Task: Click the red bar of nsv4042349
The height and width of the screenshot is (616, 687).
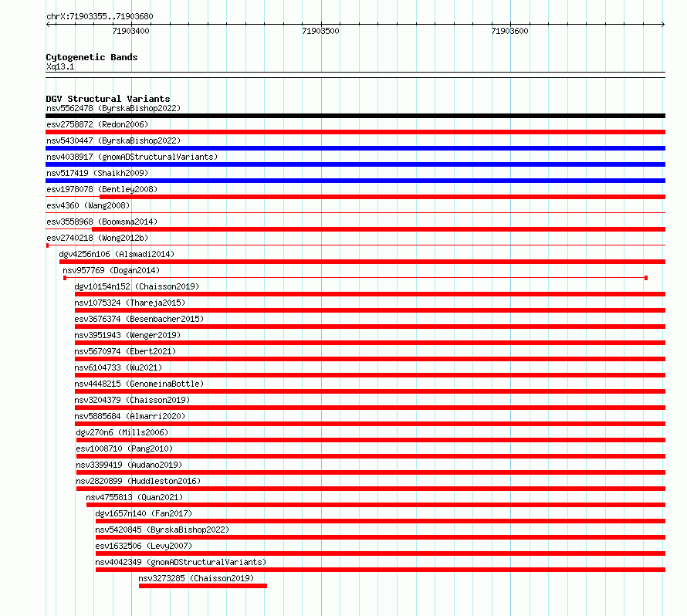Action: (381, 570)
